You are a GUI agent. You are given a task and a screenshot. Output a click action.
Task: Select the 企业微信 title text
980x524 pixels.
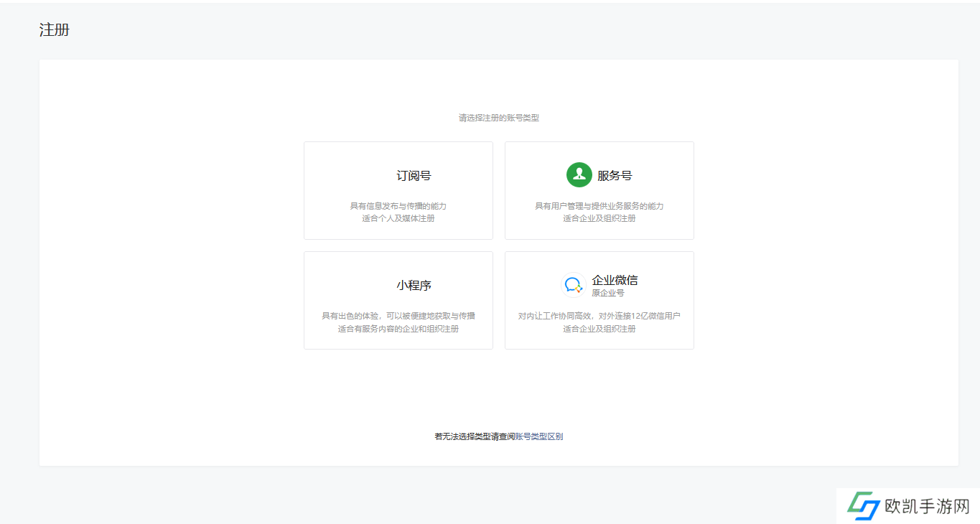coord(615,280)
